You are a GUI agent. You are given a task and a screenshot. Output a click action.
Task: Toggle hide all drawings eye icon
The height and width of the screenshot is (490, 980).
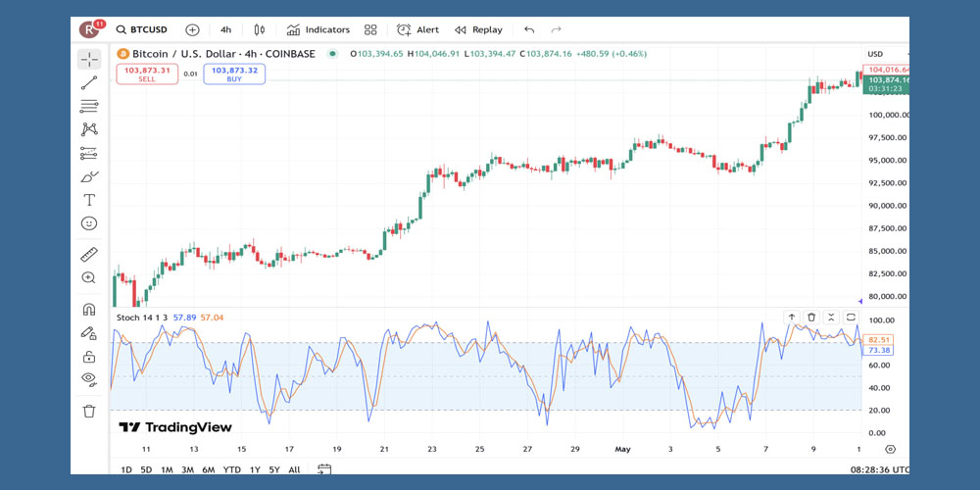tap(89, 379)
